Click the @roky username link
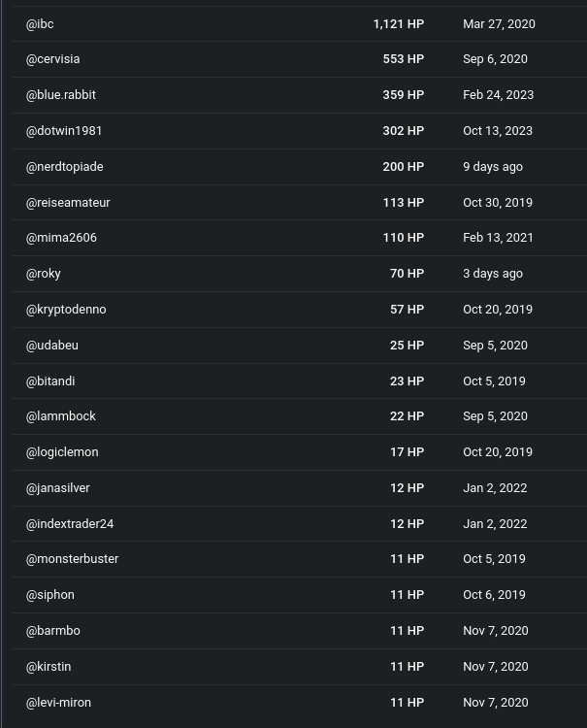This screenshot has width=587, height=728. [43, 274]
